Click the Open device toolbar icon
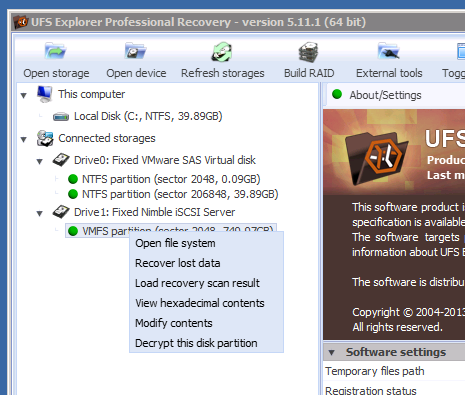Image resolution: width=465 pixels, height=395 pixels. point(136,51)
